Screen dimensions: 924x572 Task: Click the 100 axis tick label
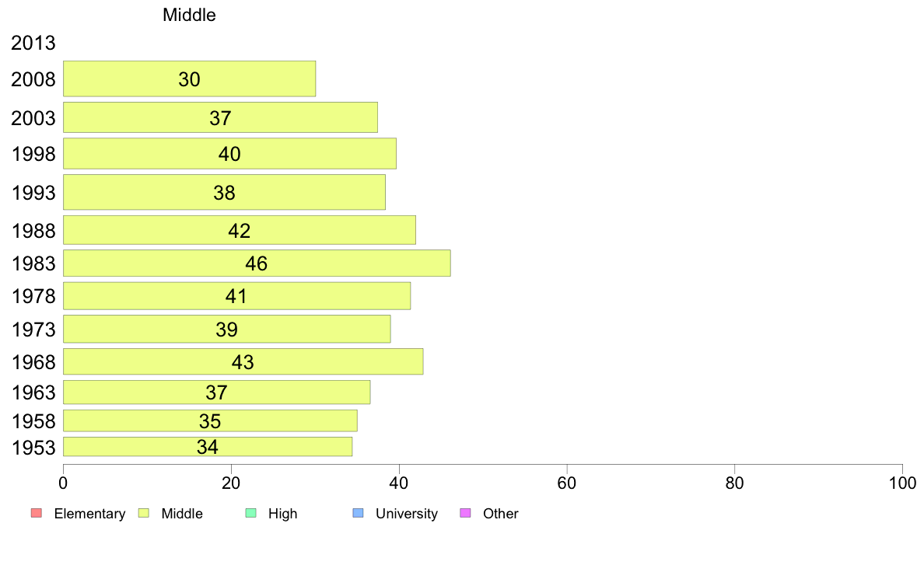[902, 483]
